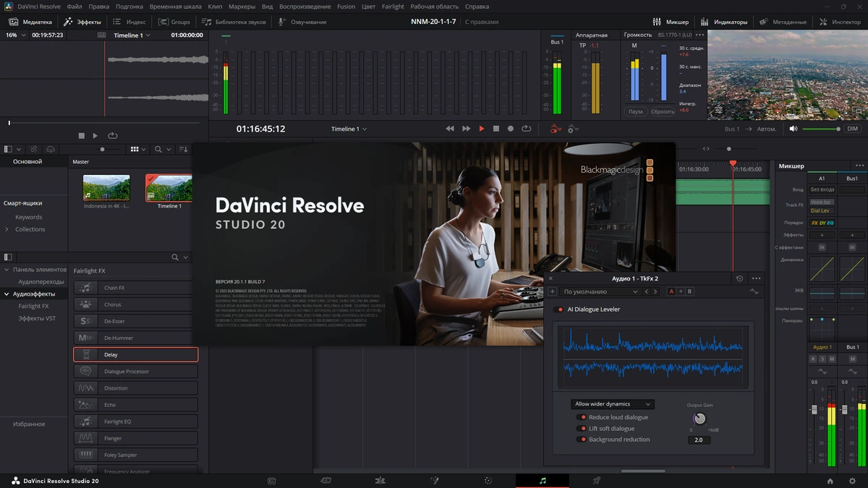This screenshot has width=868, height=488.
Task: Click the speaker mute icon
Action: (x=793, y=129)
